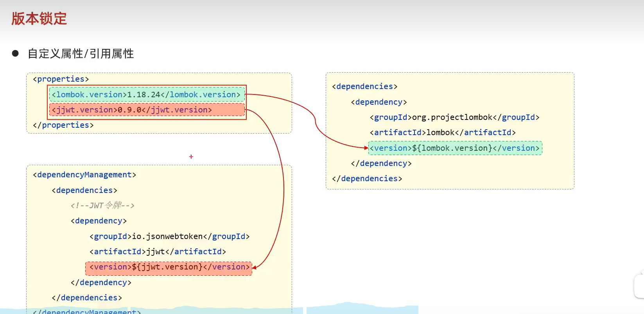Click "</dependencies>" closing tag in dependencyManagement block
Screen dimensions: 644x314
click(x=87, y=298)
